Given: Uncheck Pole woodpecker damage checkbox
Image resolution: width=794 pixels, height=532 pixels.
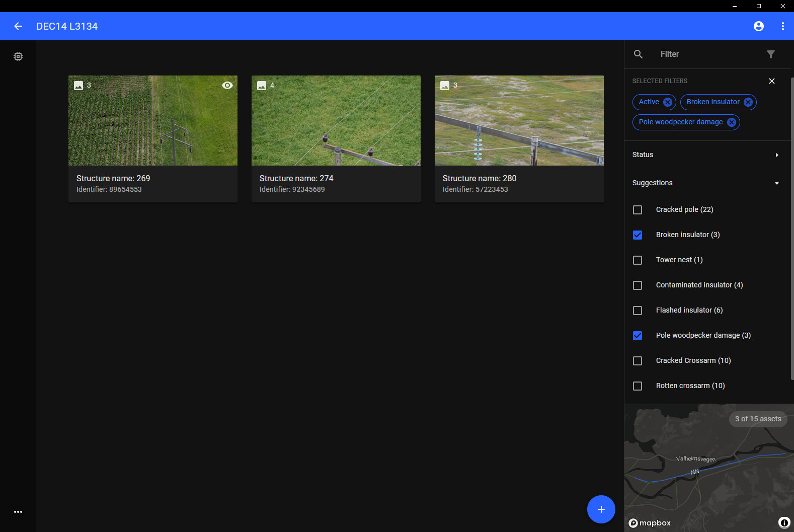Looking at the screenshot, I should coord(638,336).
